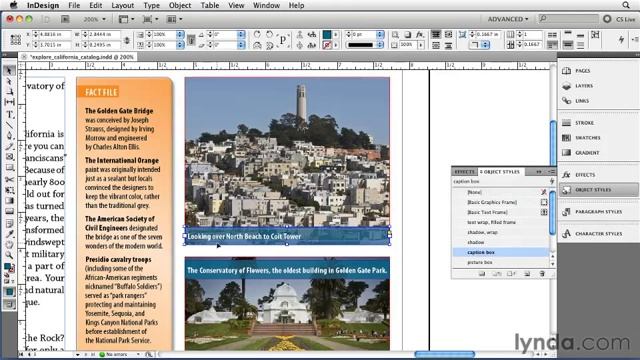The height and width of the screenshot is (360, 640).
Task: Click the CS Live button
Action: click(x=620, y=19)
